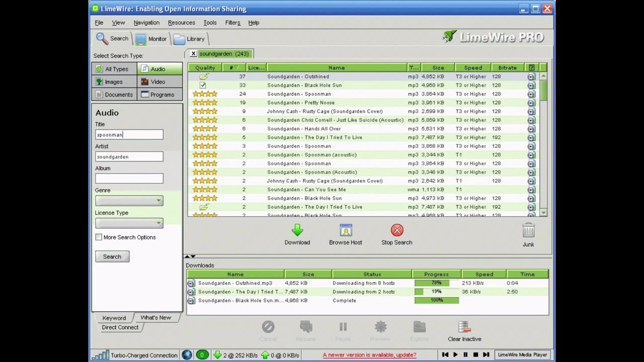Sort results by the Bitrate column header
The width and height of the screenshot is (644, 362).
tap(507, 67)
